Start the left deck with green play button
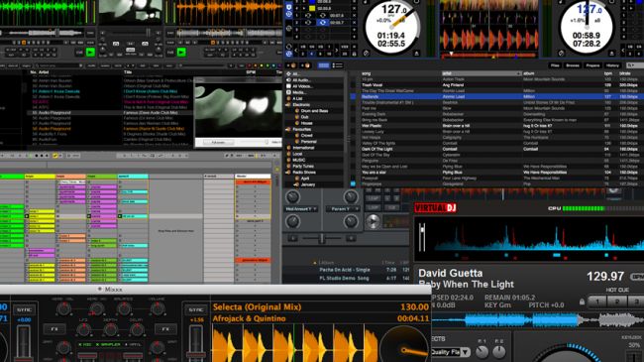Viewport: 644px width, 362px height. tap(90, 53)
